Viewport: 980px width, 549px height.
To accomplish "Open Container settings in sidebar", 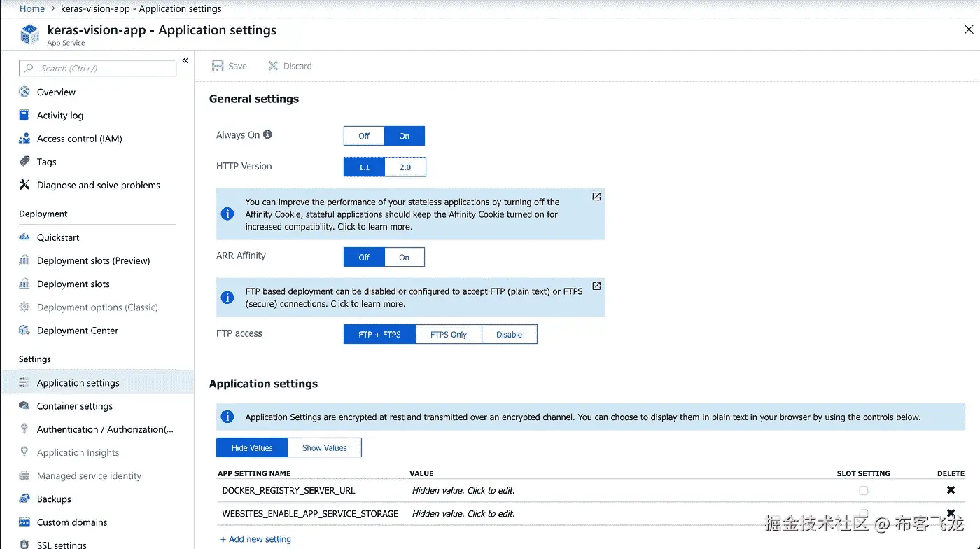I will tap(75, 406).
